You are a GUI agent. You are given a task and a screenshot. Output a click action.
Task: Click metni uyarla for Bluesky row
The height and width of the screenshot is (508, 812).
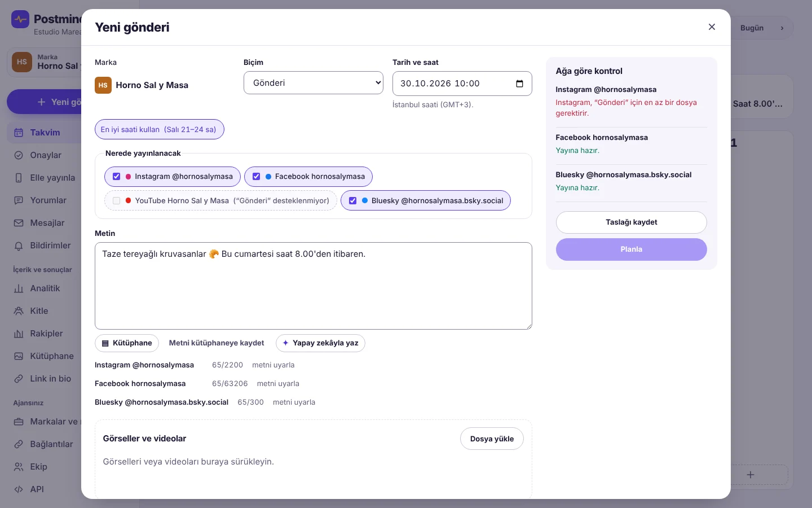294,402
